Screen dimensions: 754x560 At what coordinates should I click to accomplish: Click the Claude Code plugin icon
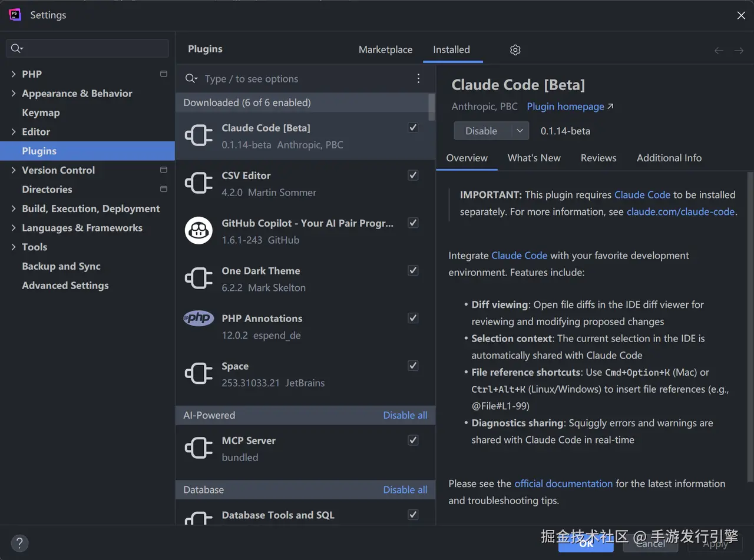199,135
